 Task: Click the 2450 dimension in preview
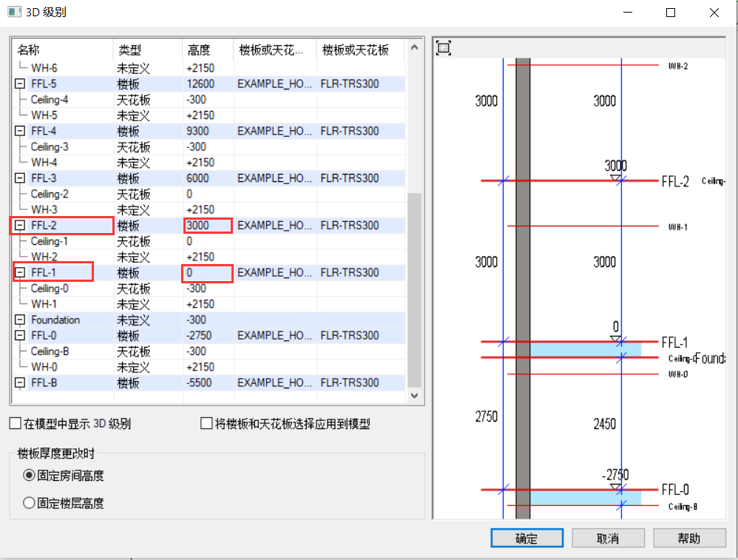click(x=604, y=424)
